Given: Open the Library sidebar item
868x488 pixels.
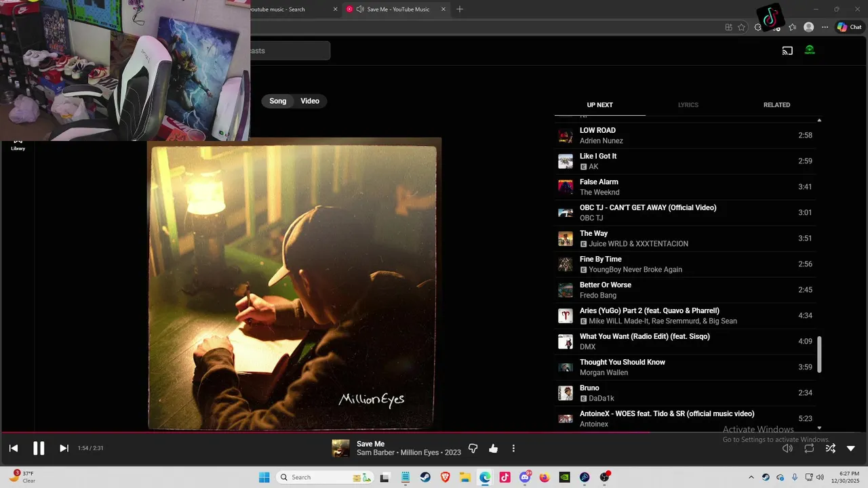Looking at the screenshot, I should (x=18, y=144).
